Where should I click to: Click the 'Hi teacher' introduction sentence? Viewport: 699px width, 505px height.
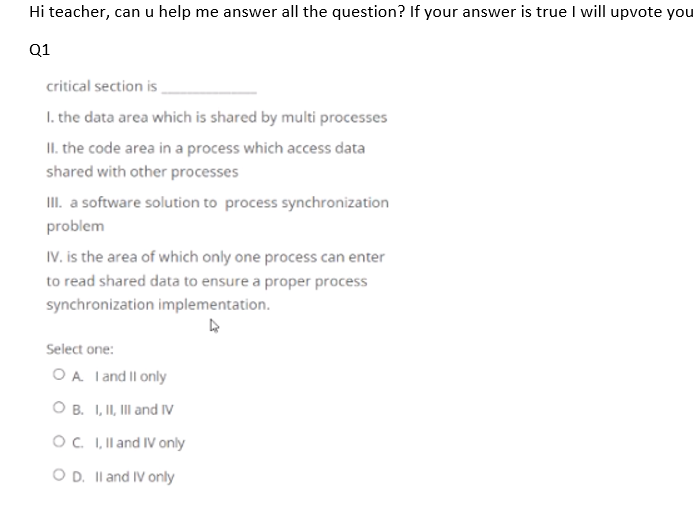pyautogui.click(x=361, y=12)
